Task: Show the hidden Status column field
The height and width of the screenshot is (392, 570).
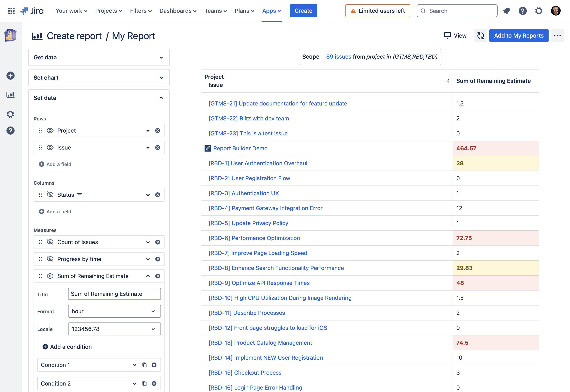Action: 50,195
